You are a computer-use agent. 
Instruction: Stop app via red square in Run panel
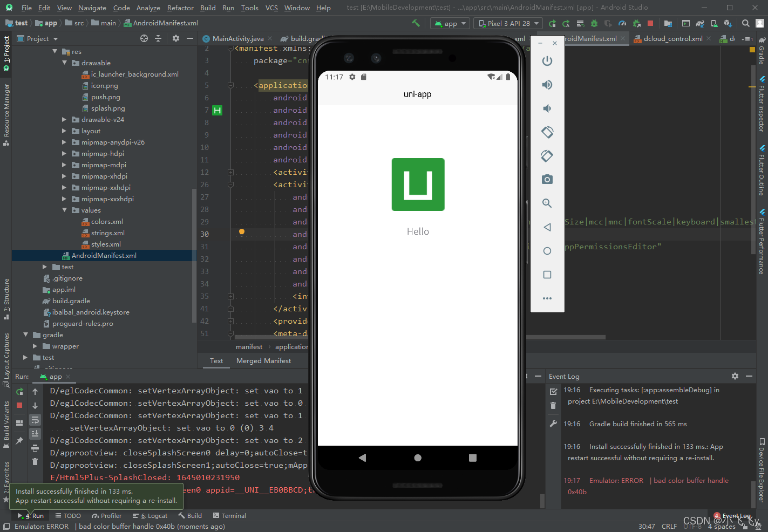(20, 405)
